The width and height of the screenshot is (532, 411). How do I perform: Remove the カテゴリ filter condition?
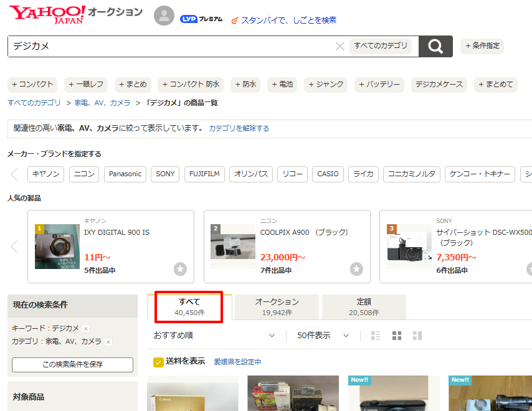tap(108, 342)
